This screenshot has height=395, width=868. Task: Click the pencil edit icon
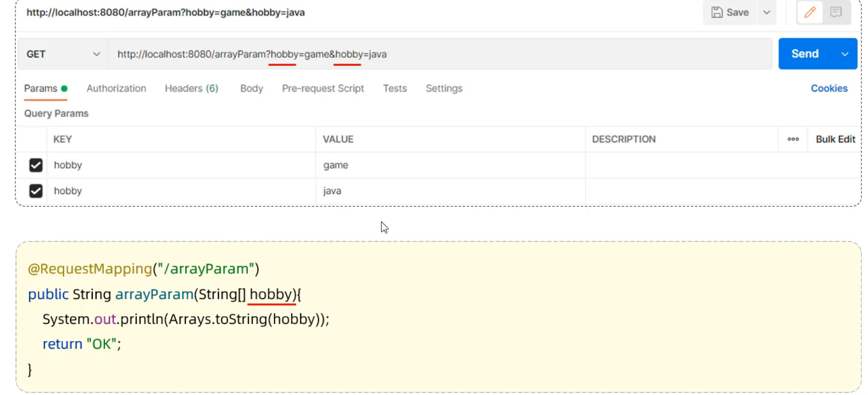810,12
